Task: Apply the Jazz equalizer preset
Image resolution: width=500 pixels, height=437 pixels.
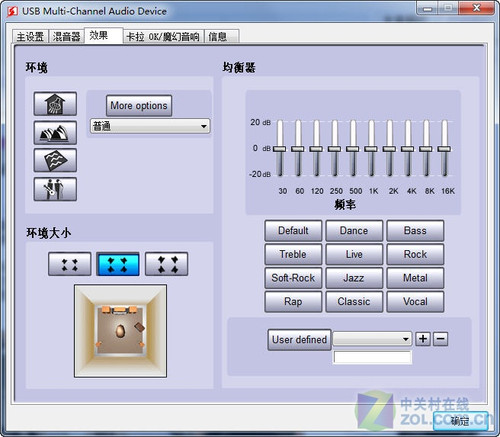Action: [354, 278]
